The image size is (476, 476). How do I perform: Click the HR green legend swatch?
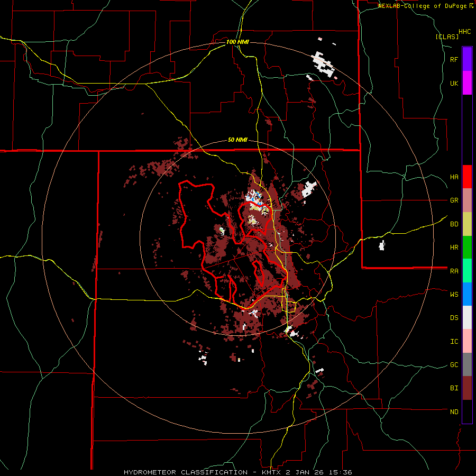click(467, 248)
